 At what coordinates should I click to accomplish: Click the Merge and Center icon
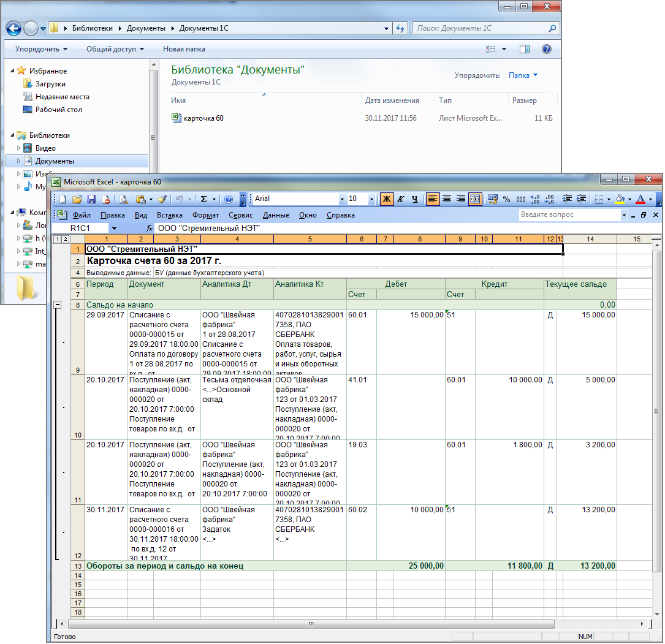pos(475,199)
